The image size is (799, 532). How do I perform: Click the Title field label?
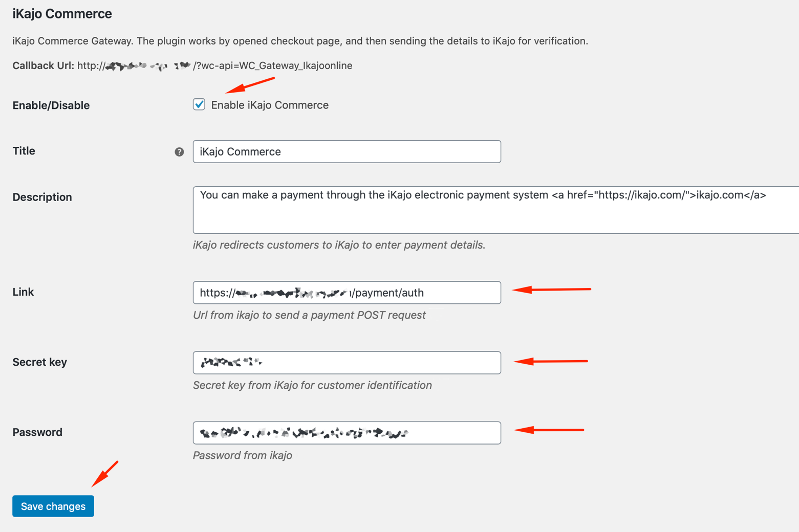[24, 151]
